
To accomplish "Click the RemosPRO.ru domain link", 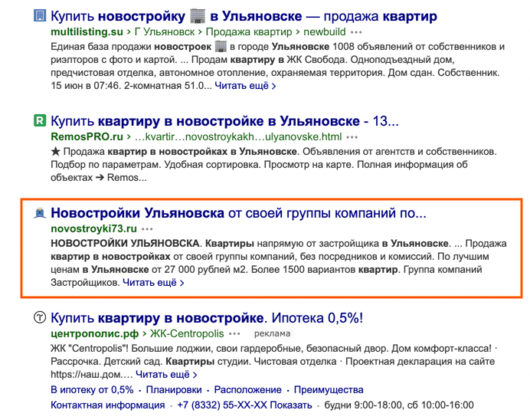I will coord(87,136).
